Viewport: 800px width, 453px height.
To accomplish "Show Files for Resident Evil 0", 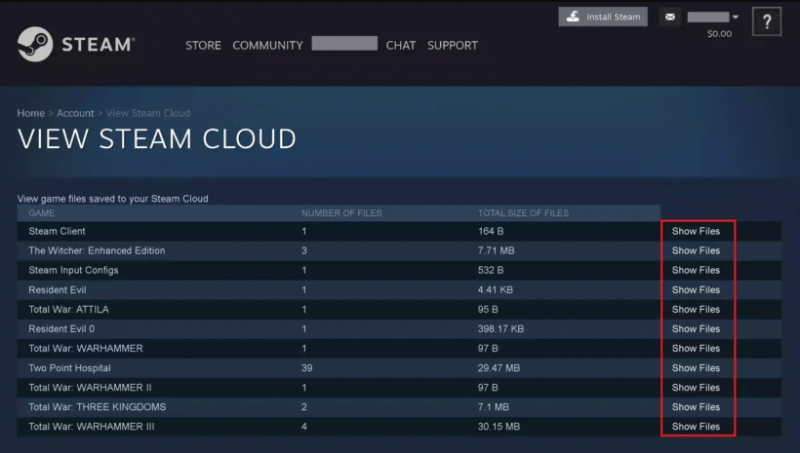I will pos(695,329).
